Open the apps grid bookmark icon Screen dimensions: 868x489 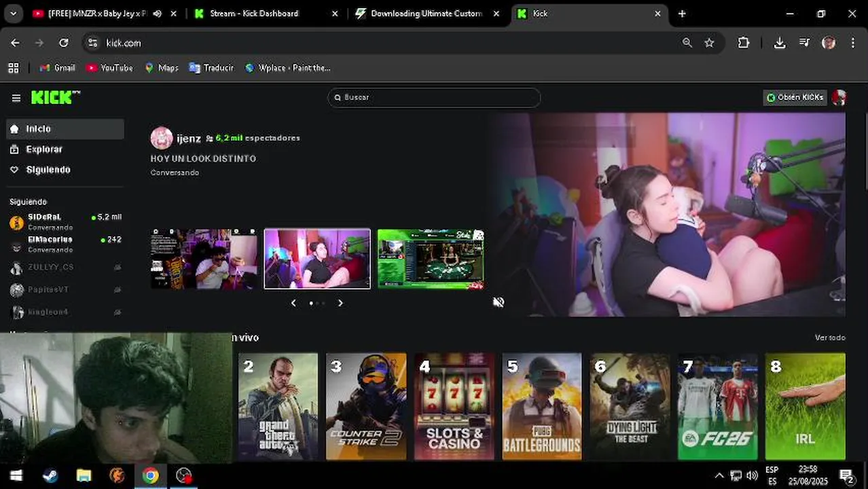point(14,68)
